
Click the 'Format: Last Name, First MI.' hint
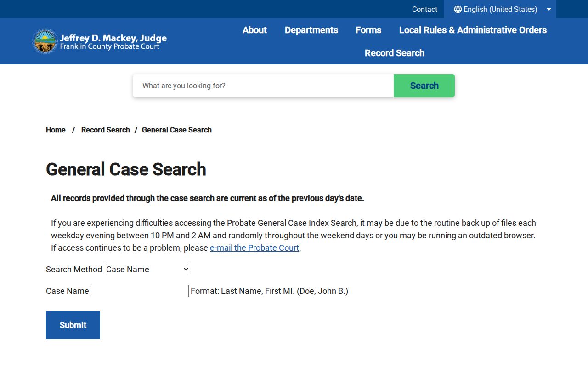coord(269,291)
